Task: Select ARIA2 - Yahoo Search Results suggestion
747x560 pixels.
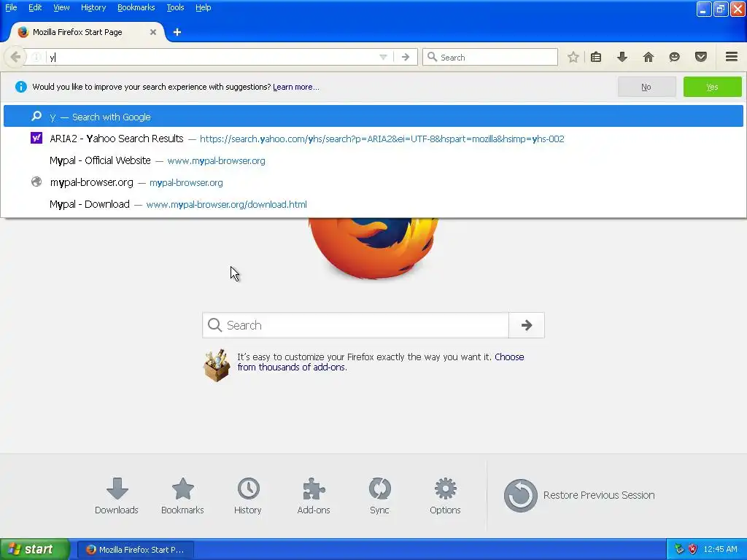Action: click(373, 139)
